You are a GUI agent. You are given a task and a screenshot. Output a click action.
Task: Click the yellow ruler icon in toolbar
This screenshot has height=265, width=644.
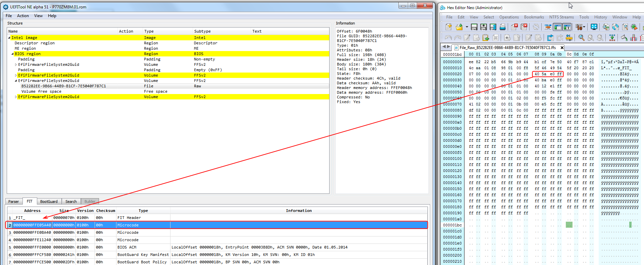[569, 38]
